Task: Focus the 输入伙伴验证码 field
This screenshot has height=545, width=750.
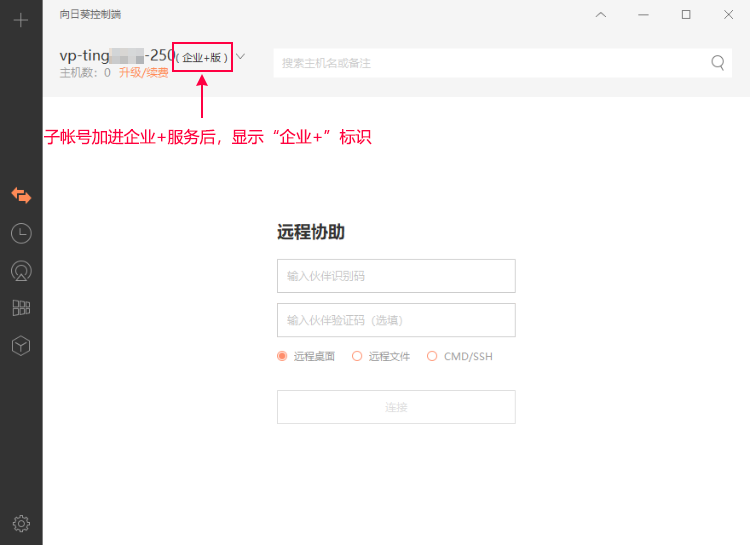Action: 396,320
